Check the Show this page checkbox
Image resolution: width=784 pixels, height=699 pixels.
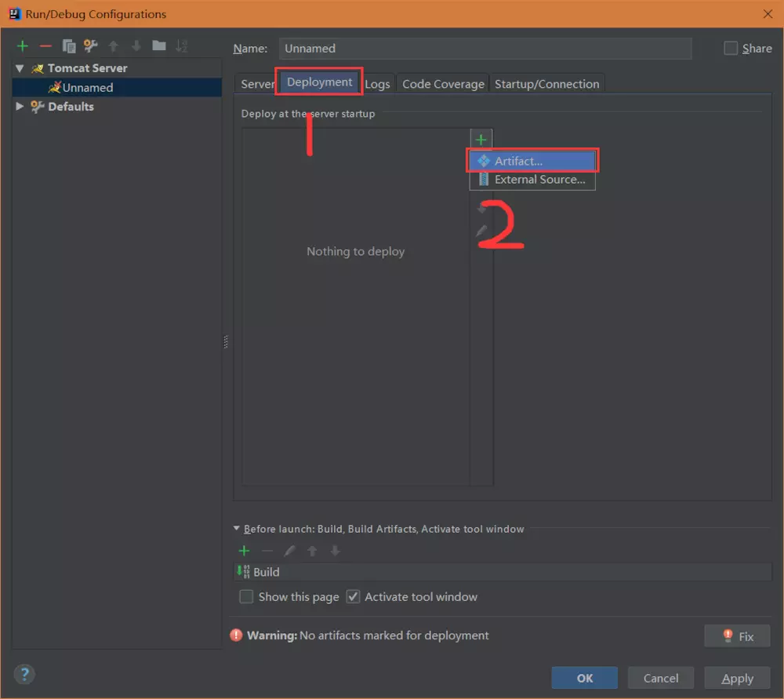pyautogui.click(x=246, y=596)
